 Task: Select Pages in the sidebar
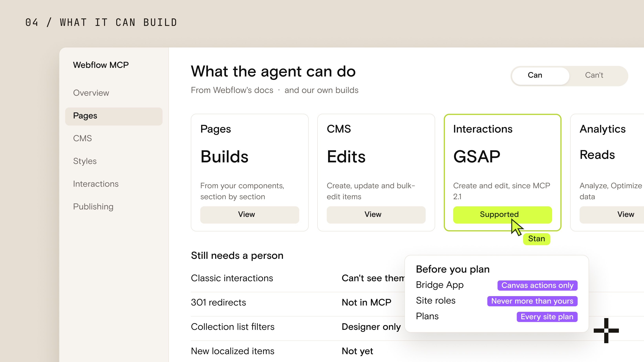(x=114, y=116)
